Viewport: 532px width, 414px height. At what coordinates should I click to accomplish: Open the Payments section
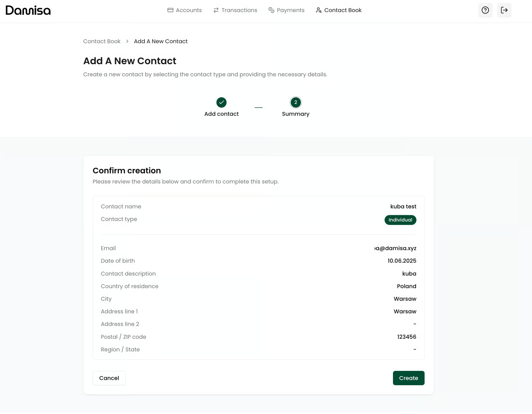click(290, 10)
